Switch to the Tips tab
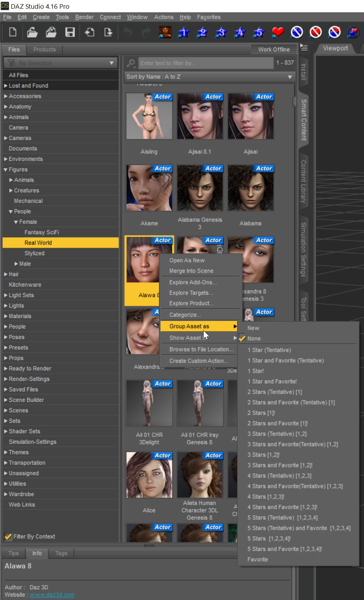The width and height of the screenshot is (364, 600). pyautogui.click(x=14, y=553)
